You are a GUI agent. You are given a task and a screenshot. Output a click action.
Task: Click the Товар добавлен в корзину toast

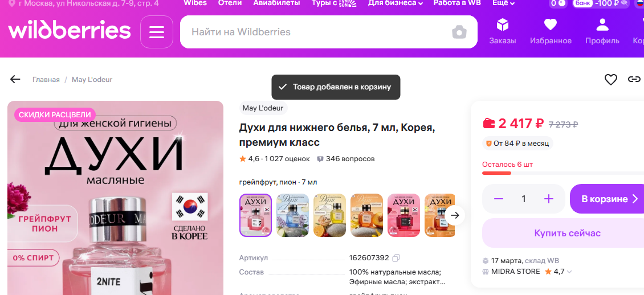(x=336, y=87)
